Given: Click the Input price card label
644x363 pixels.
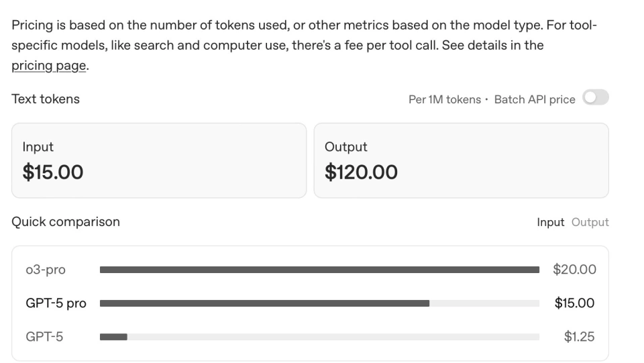Looking at the screenshot, I should [x=38, y=147].
